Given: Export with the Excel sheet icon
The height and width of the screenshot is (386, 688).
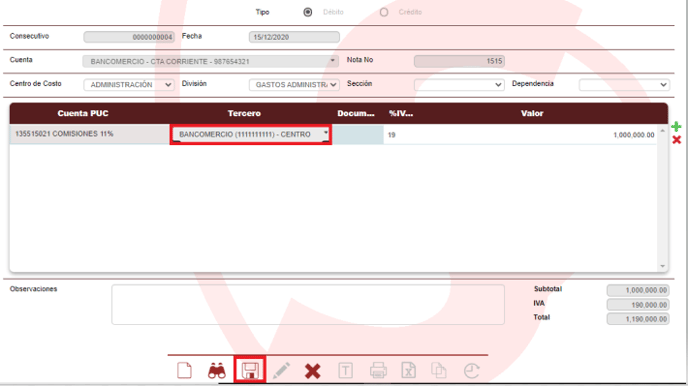Looking at the screenshot, I should 408,371.
